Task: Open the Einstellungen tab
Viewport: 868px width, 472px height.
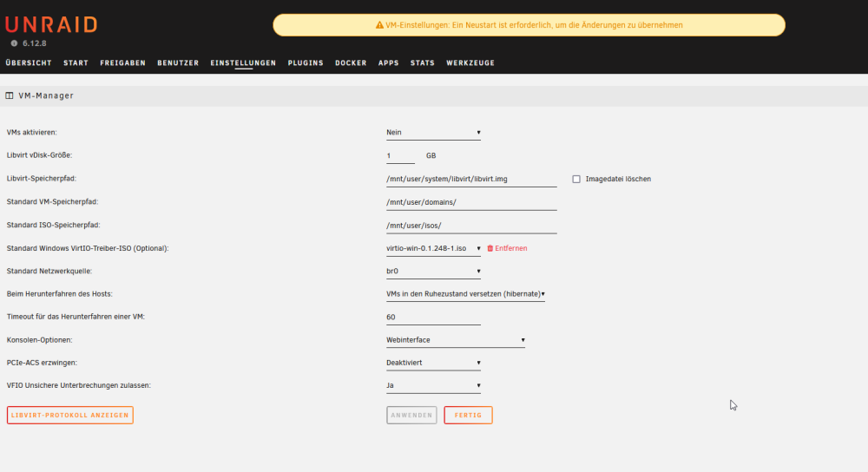Action: pyautogui.click(x=243, y=63)
